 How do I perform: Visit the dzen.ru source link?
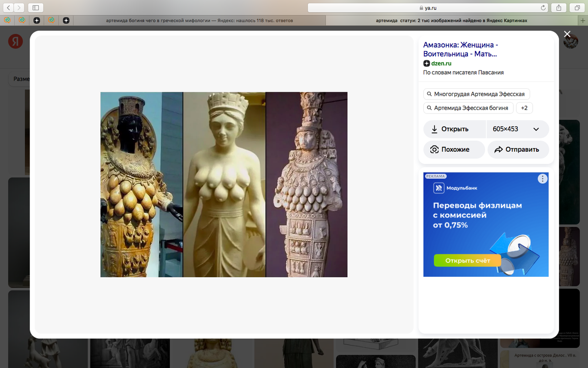pyautogui.click(x=441, y=63)
